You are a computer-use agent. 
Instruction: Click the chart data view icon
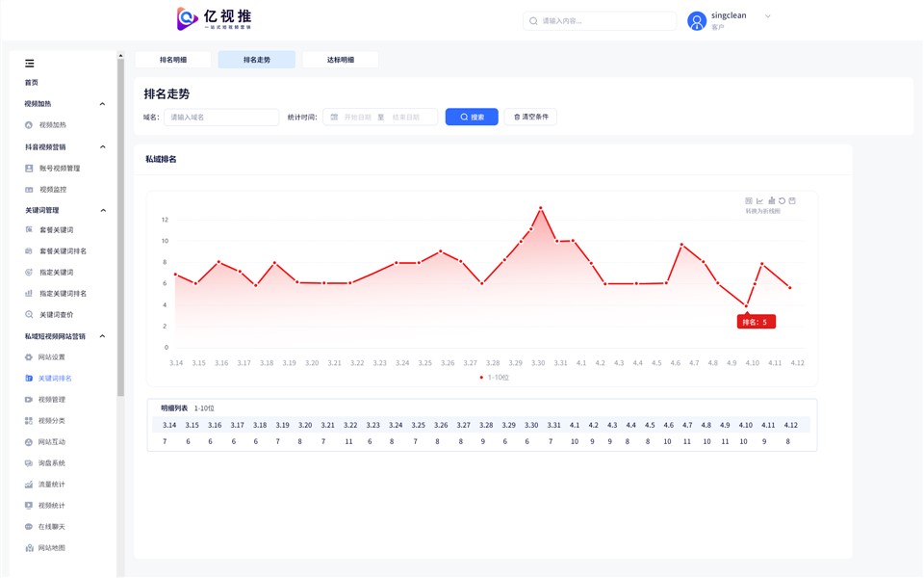[749, 201]
